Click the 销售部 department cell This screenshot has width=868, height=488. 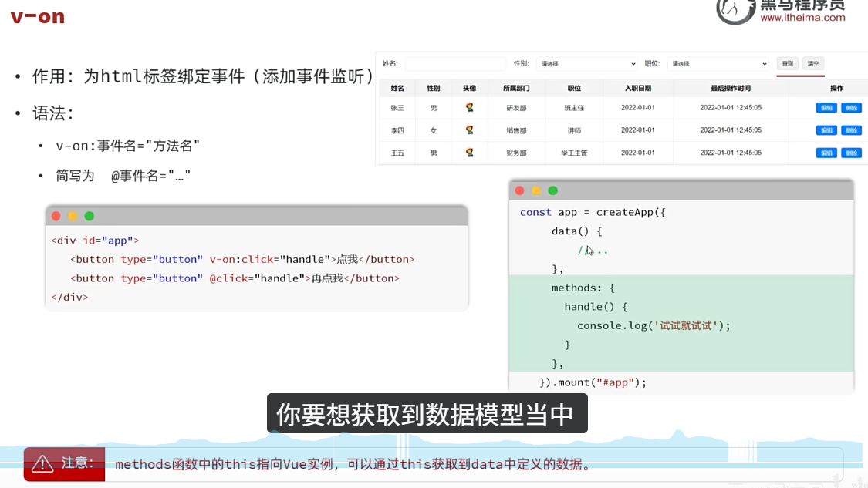pyautogui.click(x=516, y=130)
